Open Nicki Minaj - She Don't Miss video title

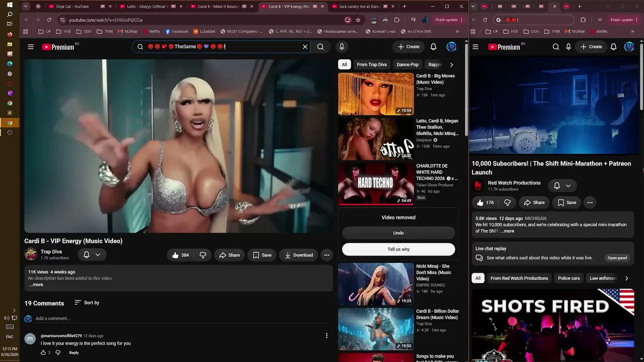pos(434,273)
